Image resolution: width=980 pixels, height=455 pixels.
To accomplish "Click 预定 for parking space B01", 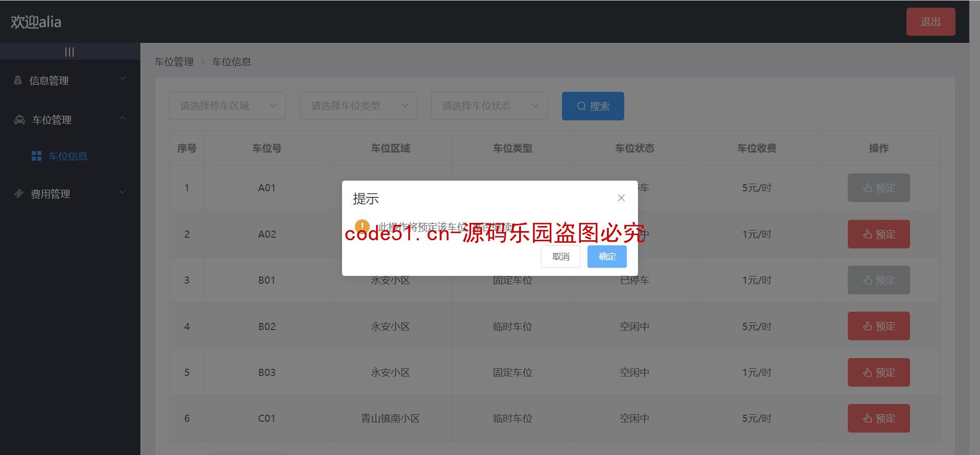I will pyautogui.click(x=878, y=280).
